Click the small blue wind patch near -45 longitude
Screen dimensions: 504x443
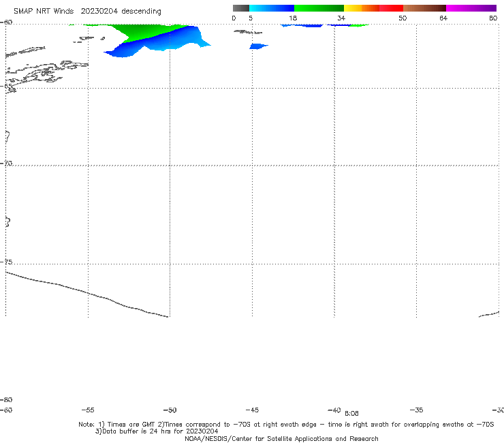tap(258, 46)
